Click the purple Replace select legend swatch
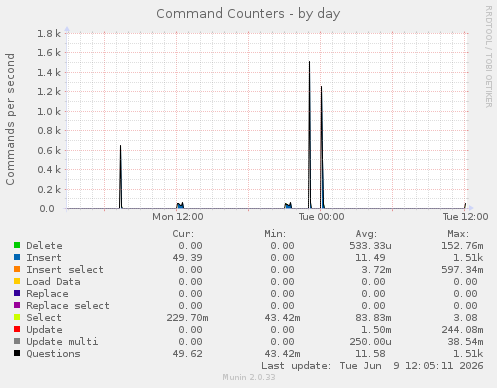Screen dimensions: 497x388 tap(17, 305)
